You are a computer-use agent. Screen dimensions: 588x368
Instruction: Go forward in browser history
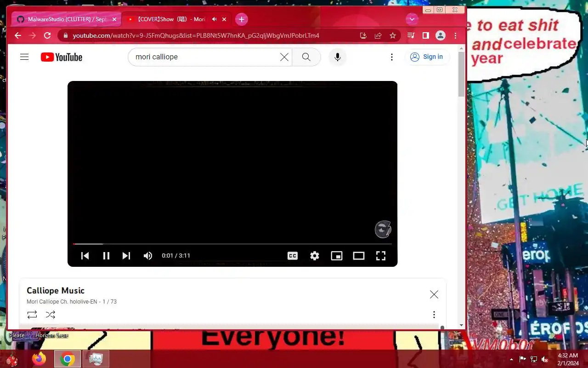coord(33,35)
